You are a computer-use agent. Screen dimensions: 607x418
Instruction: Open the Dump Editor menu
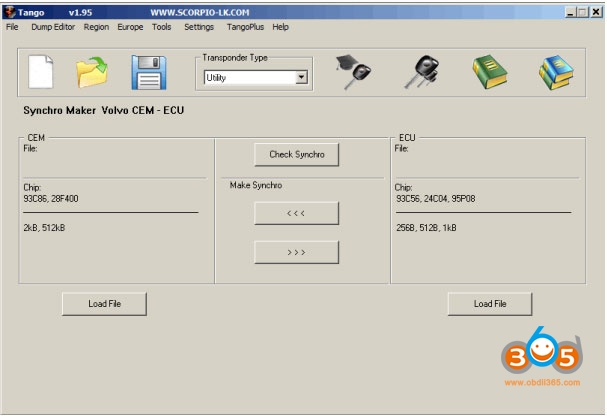53,27
